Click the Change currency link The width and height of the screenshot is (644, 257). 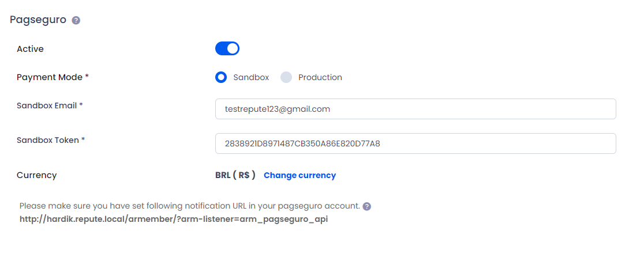[x=300, y=175]
